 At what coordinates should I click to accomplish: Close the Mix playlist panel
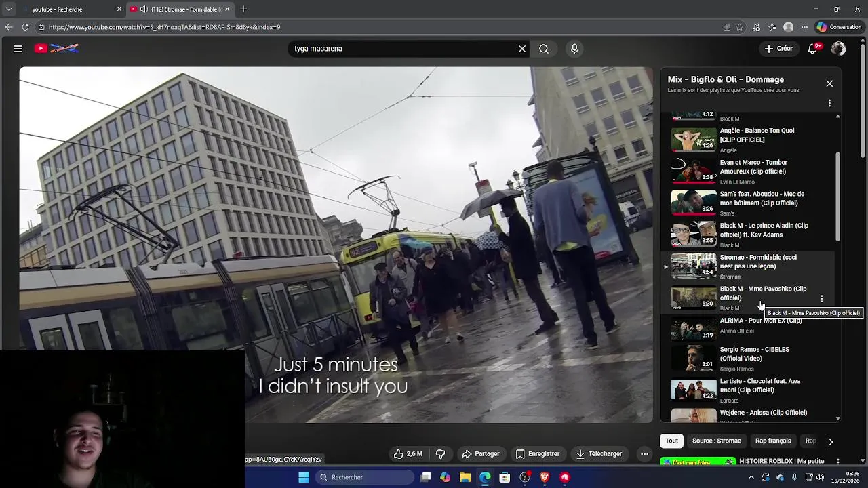tap(829, 83)
